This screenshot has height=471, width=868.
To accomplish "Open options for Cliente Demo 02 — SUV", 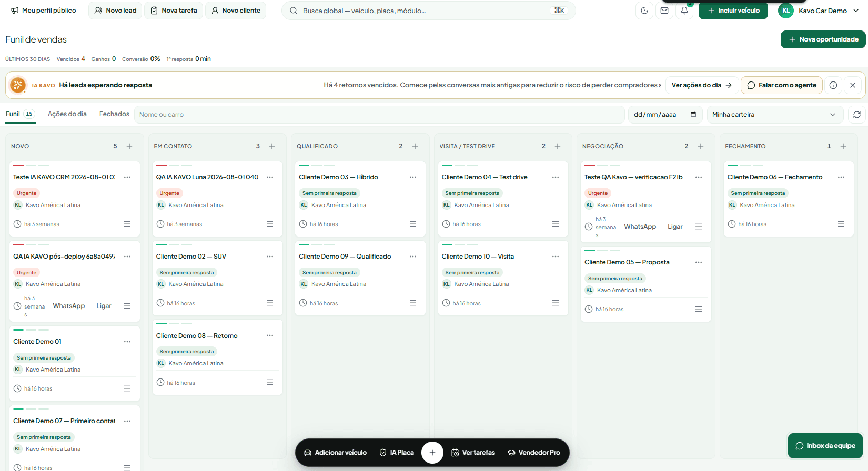I will pyautogui.click(x=270, y=257).
